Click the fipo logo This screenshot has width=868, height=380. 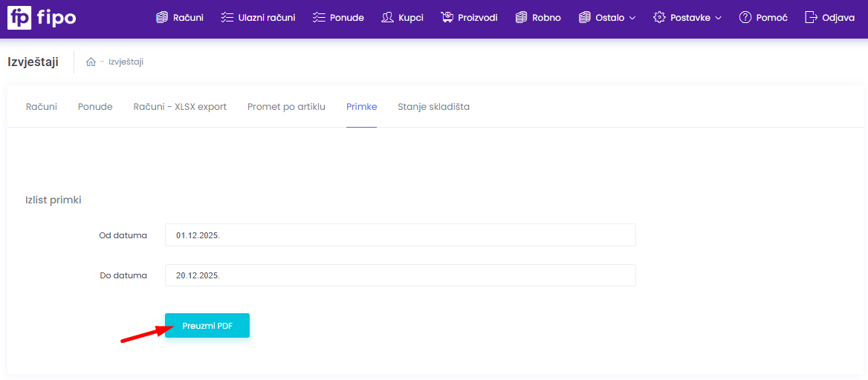(42, 18)
